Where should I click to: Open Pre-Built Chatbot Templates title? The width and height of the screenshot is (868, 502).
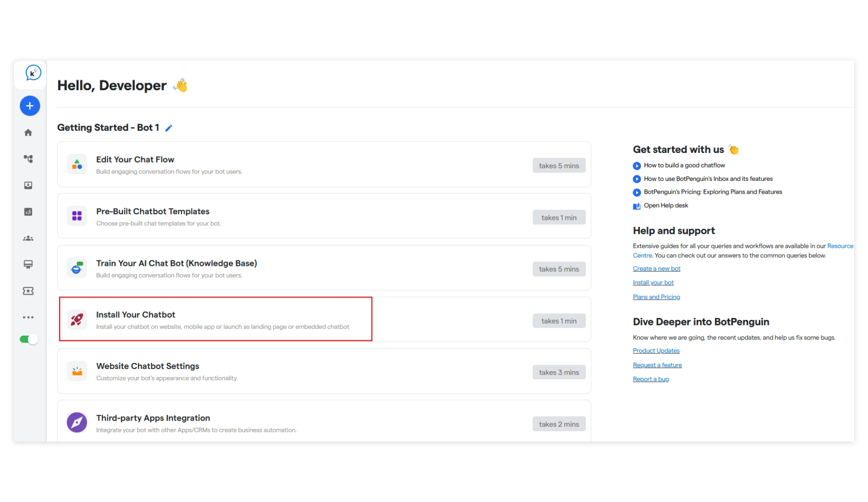coord(153,211)
